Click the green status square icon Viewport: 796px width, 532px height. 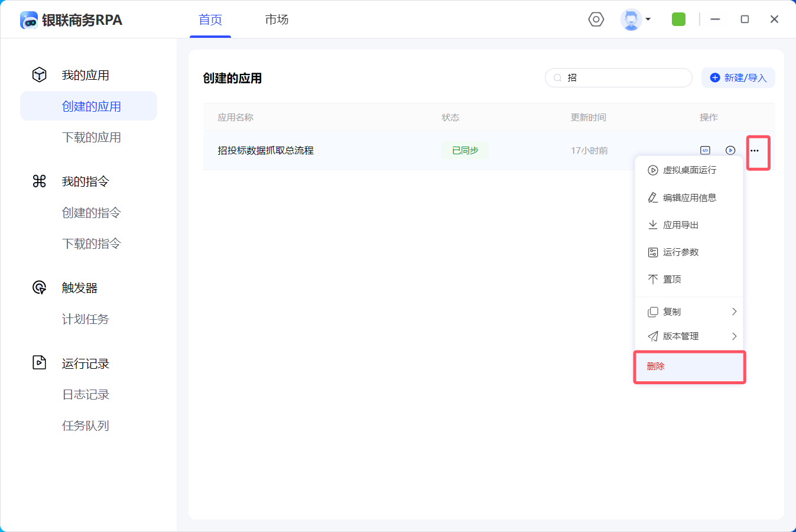pyautogui.click(x=678, y=20)
